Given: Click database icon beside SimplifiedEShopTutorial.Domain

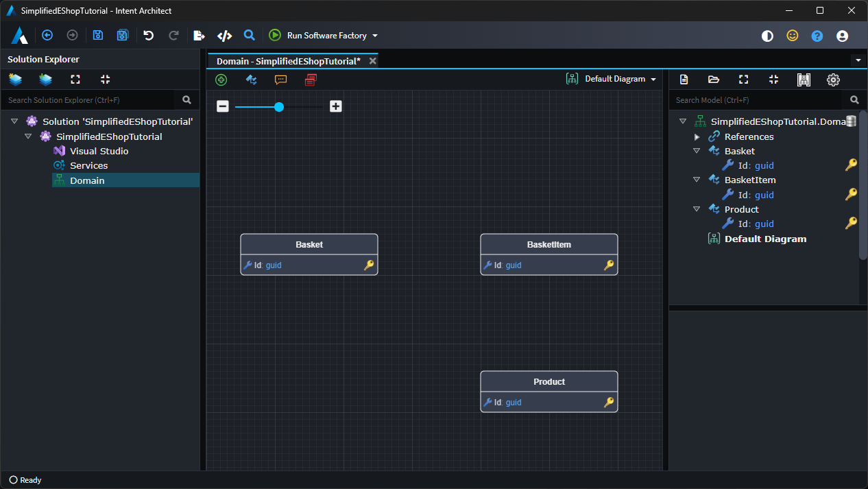Looking at the screenshot, I should click(851, 121).
